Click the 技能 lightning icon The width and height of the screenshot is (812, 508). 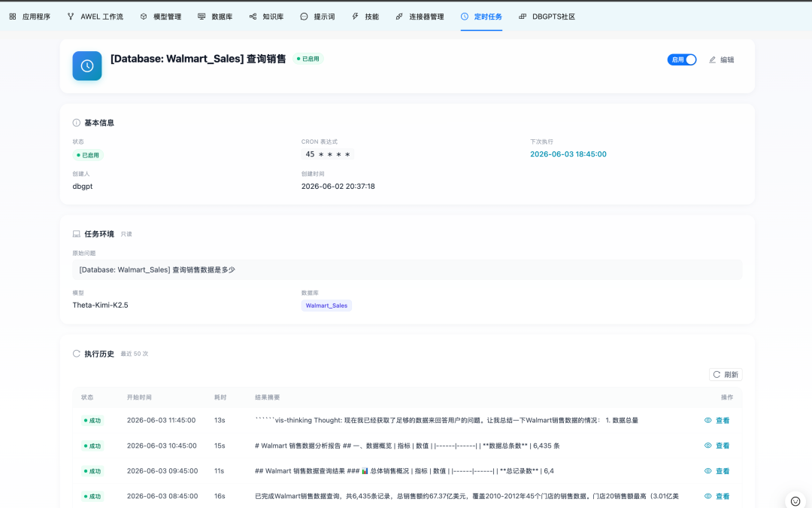tap(355, 17)
